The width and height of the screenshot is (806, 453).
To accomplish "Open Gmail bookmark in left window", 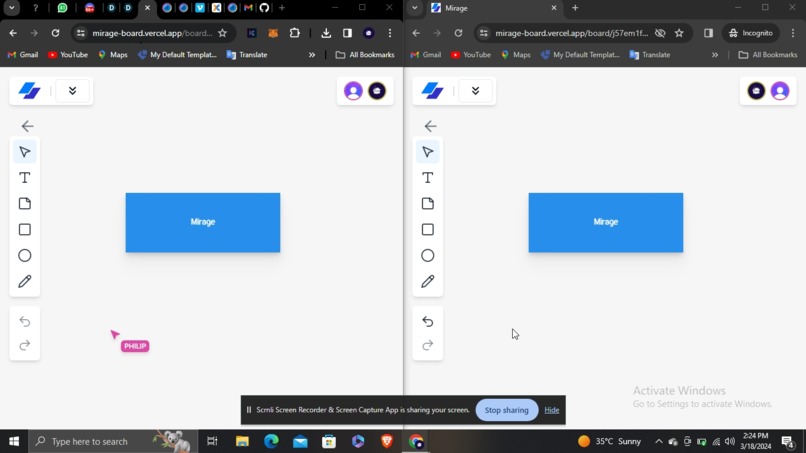I will 23,55.
